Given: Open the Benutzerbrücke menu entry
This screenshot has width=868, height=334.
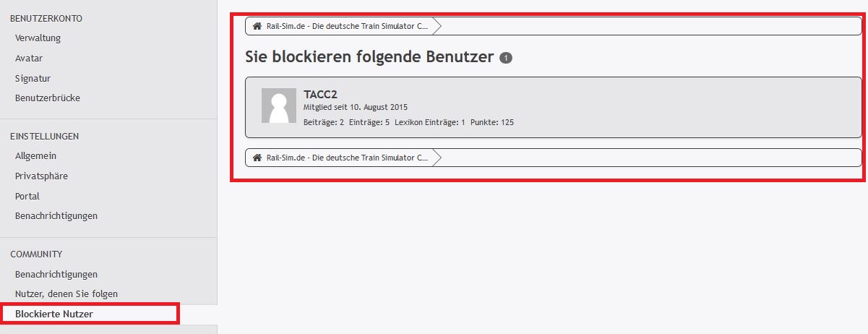Looking at the screenshot, I should pos(48,98).
